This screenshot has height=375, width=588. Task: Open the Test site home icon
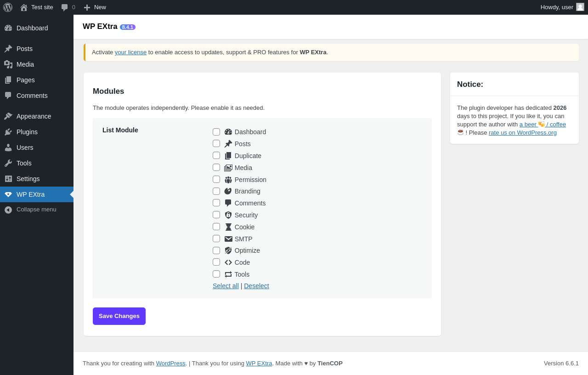[24, 7]
